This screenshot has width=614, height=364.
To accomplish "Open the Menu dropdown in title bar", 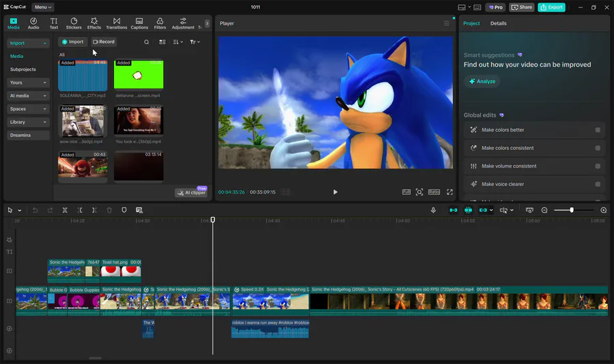I will (x=42, y=7).
